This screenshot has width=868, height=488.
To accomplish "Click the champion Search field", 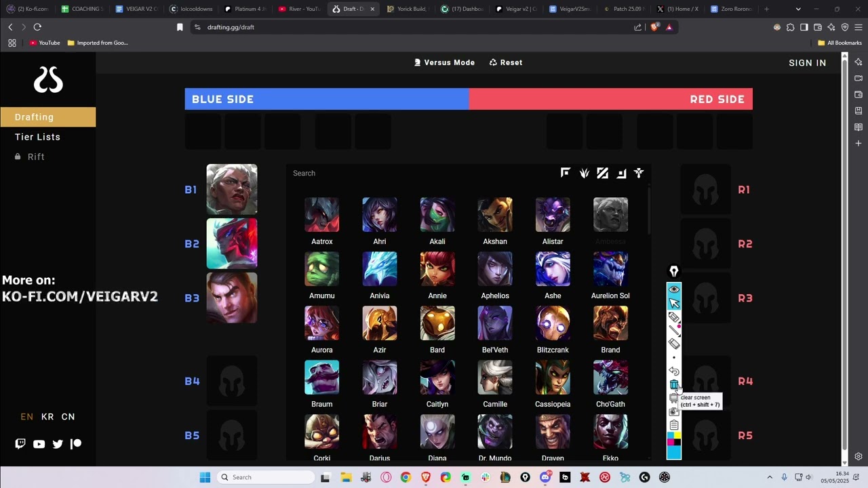I will pos(420,174).
